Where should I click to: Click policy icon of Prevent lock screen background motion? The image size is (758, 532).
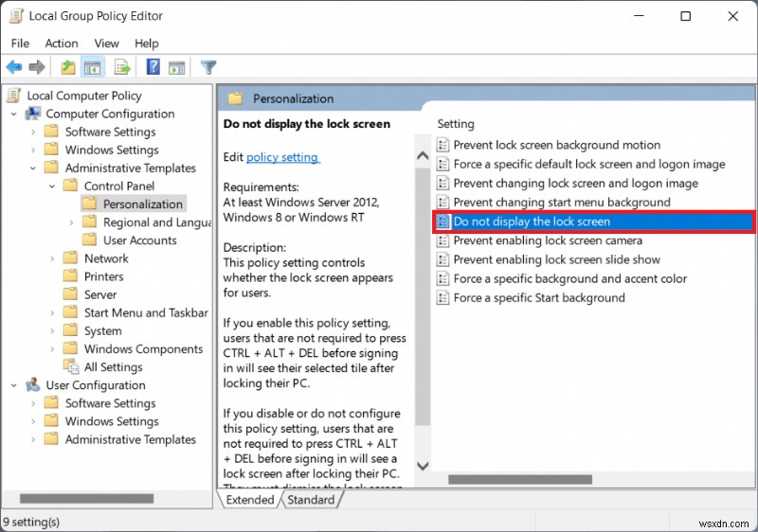point(442,145)
